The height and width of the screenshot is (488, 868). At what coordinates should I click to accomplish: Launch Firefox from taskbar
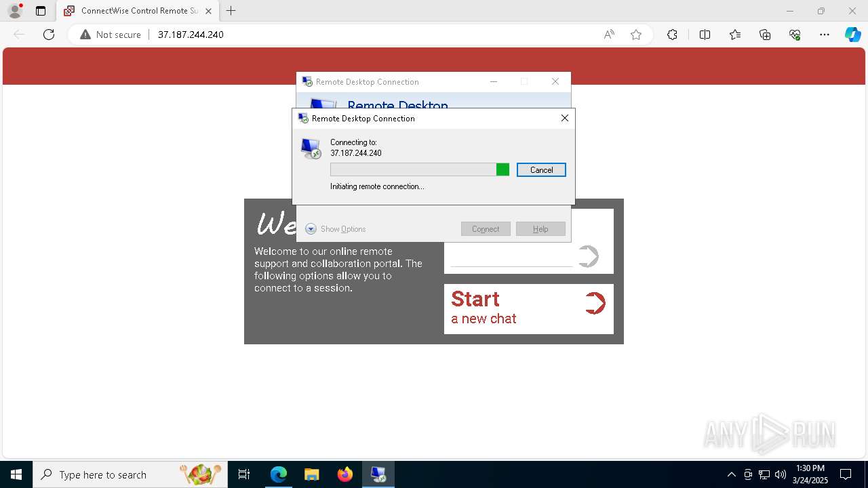(x=345, y=474)
